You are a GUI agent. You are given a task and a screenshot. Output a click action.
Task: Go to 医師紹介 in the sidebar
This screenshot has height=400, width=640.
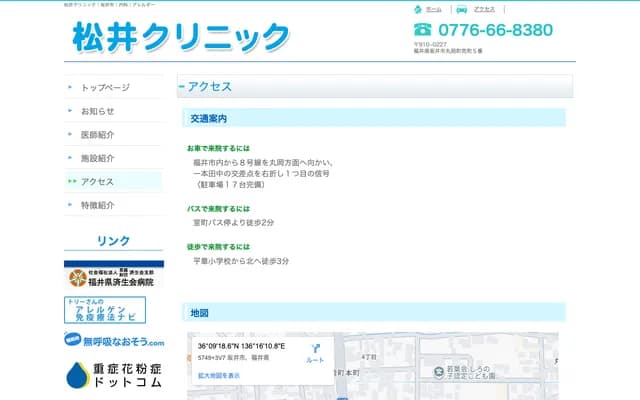[98, 135]
